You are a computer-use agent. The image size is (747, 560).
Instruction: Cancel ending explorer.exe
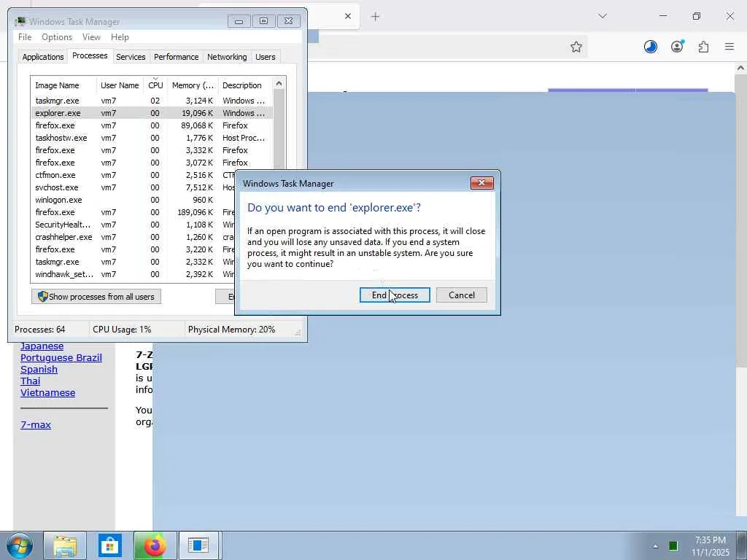[x=461, y=295]
